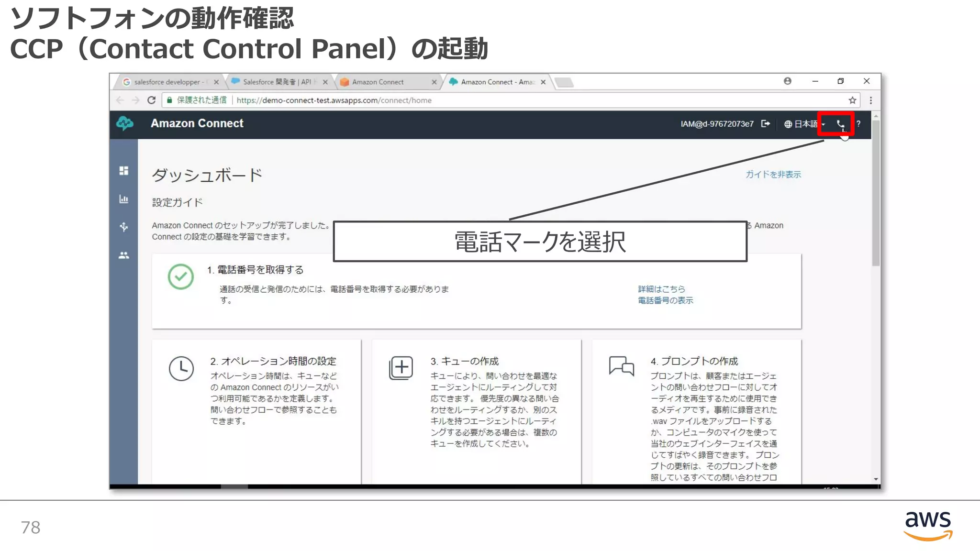The image size is (980, 551).
Task: Open Chrome three-dot menu
Action: pos(871,100)
